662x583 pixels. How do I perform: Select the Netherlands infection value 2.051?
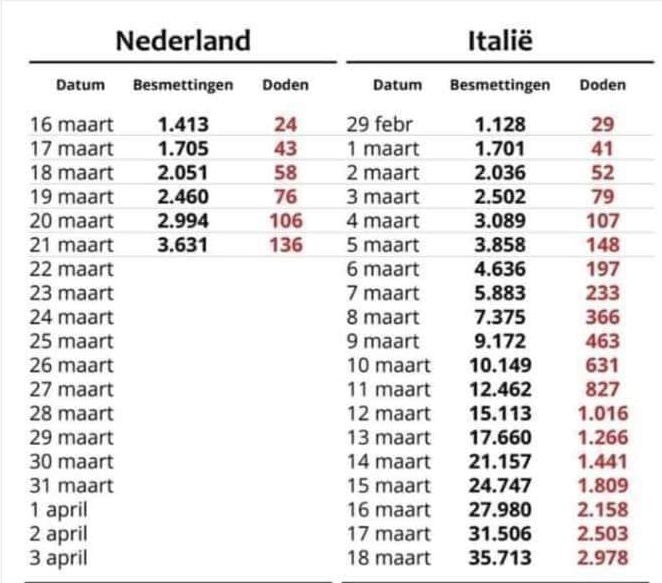click(x=183, y=173)
